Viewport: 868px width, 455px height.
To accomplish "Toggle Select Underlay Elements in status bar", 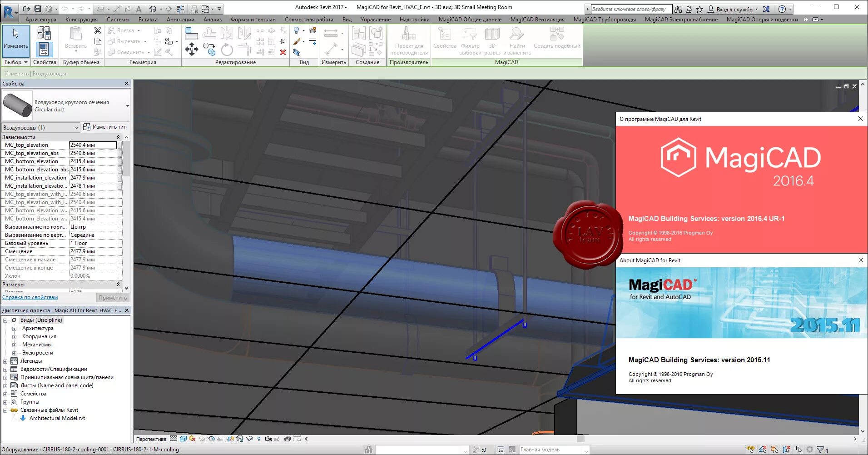I will click(763, 450).
